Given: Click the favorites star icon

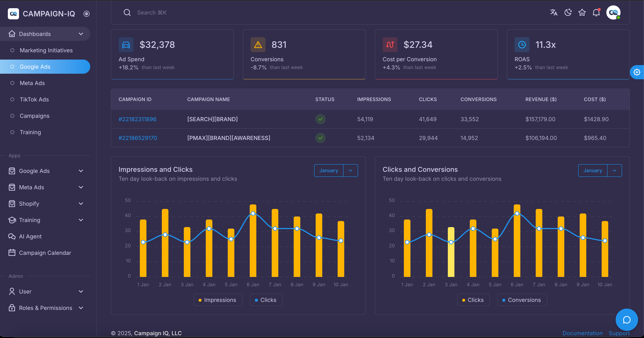Looking at the screenshot, I should 582,12.
